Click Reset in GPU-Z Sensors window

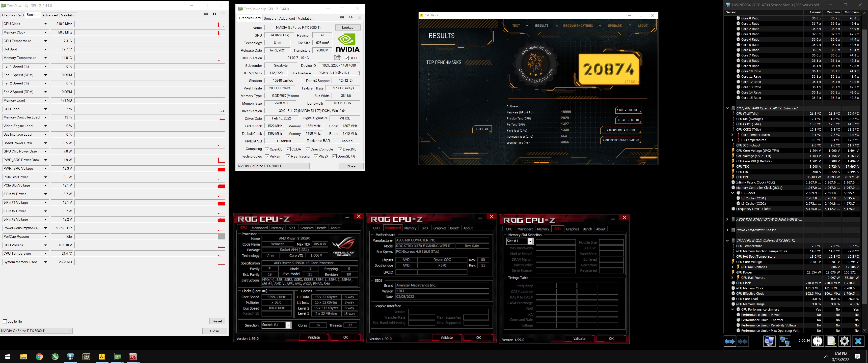coord(217,321)
